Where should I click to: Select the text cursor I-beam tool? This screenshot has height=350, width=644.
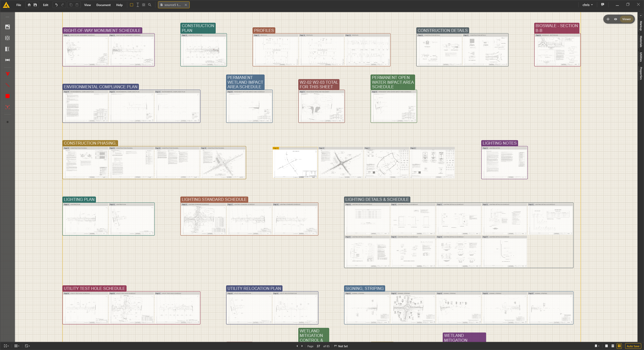(x=138, y=5)
